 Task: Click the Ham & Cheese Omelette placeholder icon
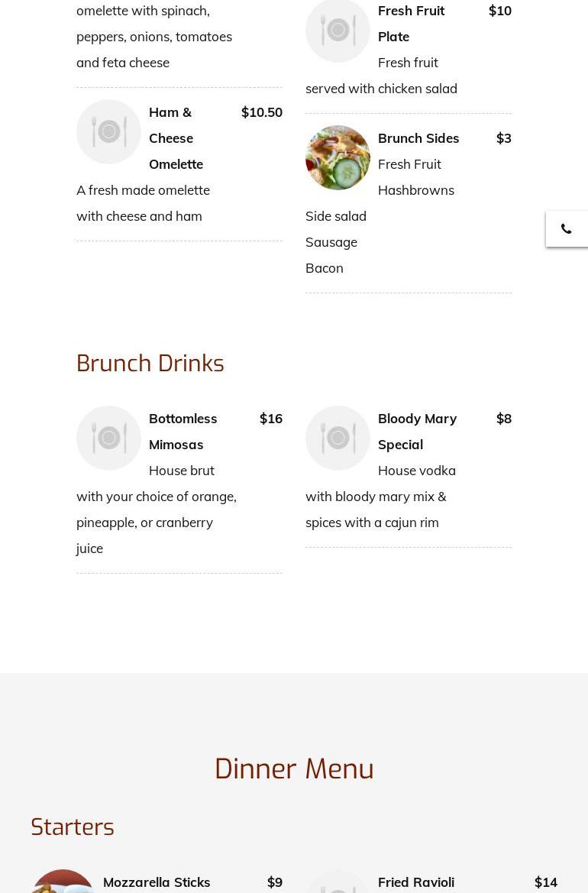108,131
